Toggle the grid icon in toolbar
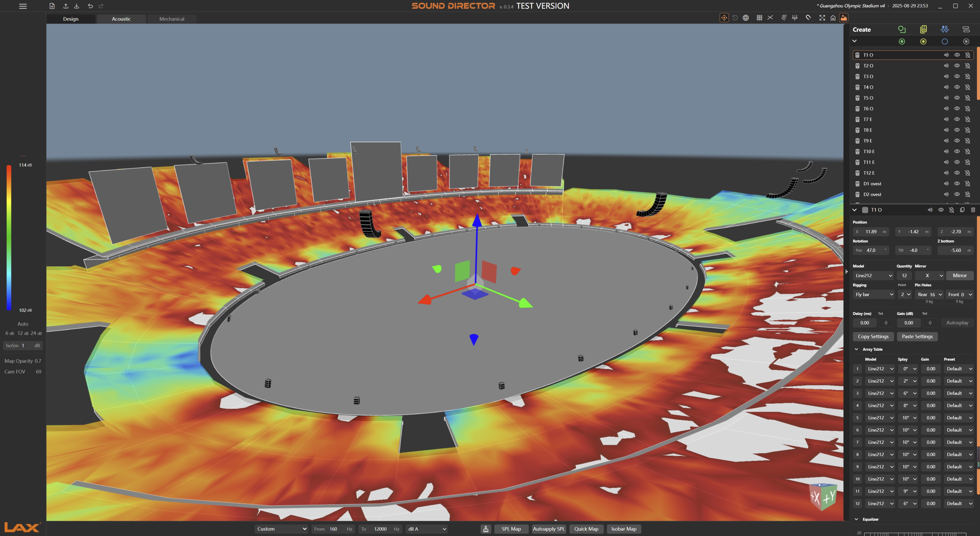The image size is (980, 536). (x=759, y=18)
